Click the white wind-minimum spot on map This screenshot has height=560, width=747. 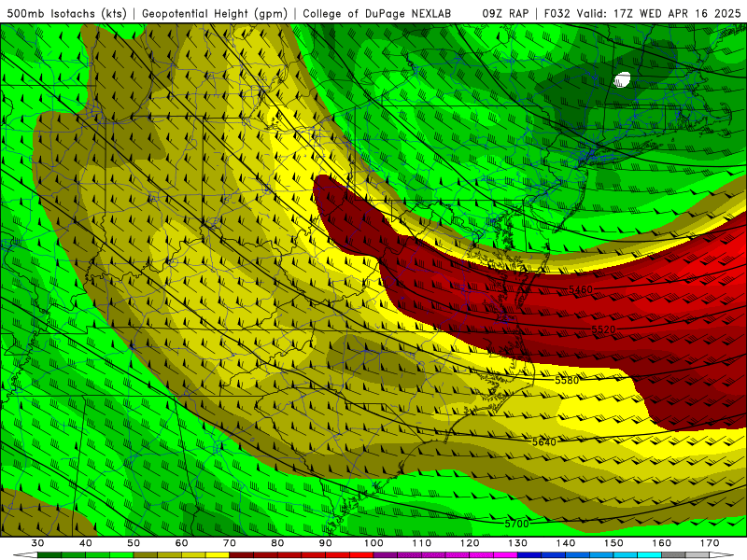[x=622, y=79]
